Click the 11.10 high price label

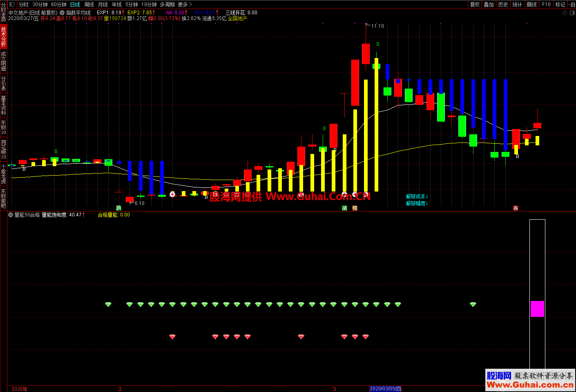tap(377, 26)
